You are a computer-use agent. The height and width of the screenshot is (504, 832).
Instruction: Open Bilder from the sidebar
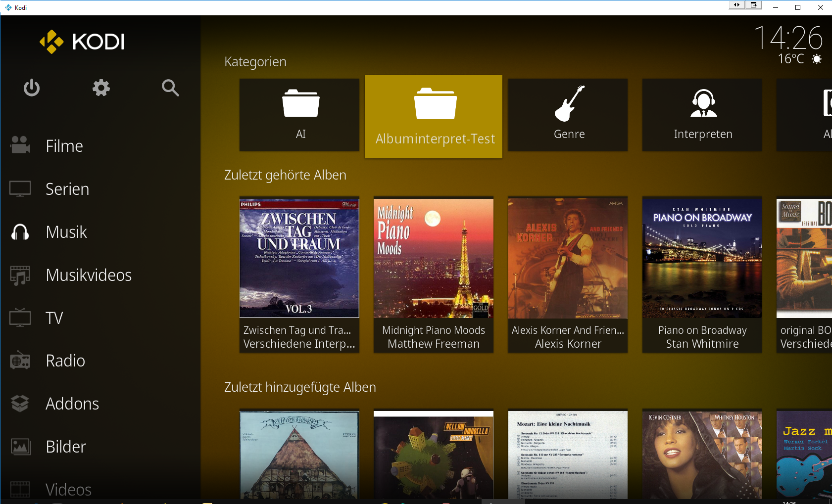pos(66,447)
